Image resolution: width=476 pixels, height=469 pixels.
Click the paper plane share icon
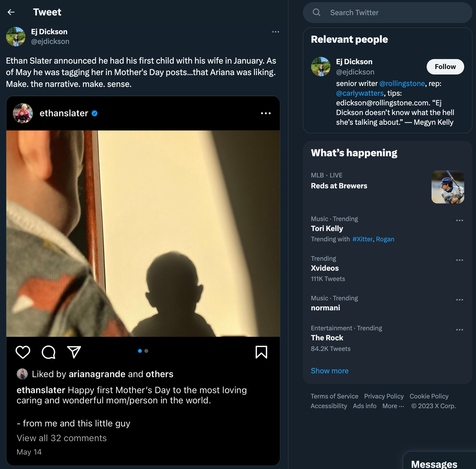74,352
